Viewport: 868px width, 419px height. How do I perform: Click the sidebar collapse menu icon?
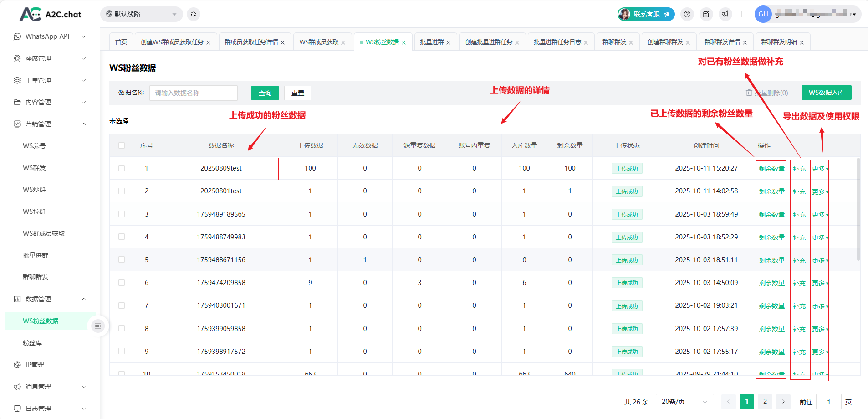coord(98,326)
